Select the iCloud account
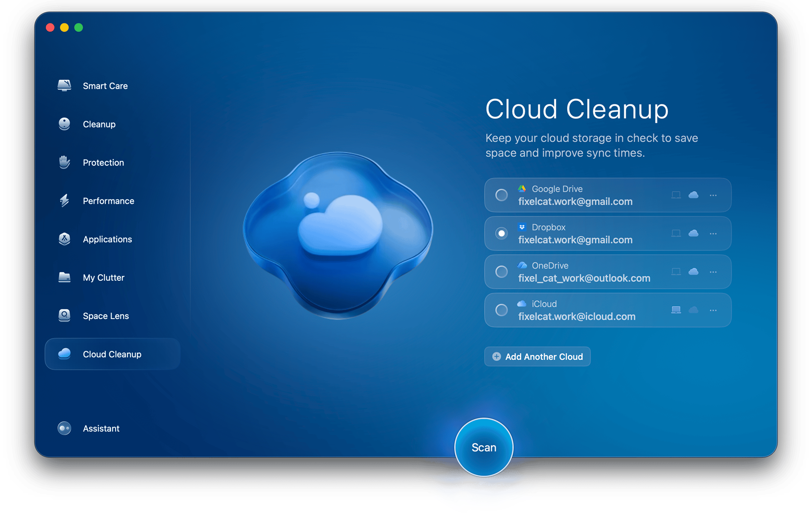The image size is (812, 515). pos(502,310)
